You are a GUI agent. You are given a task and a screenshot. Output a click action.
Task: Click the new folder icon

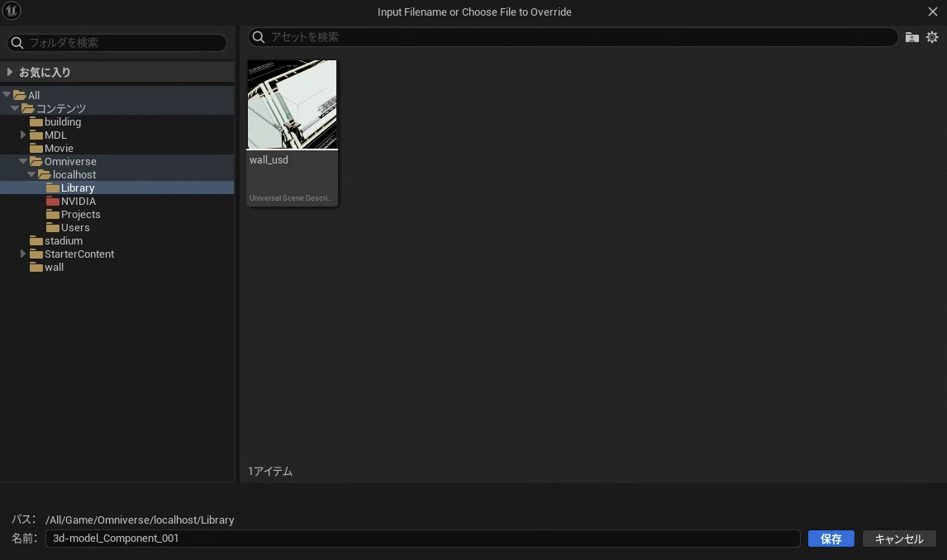(x=911, y=37)
